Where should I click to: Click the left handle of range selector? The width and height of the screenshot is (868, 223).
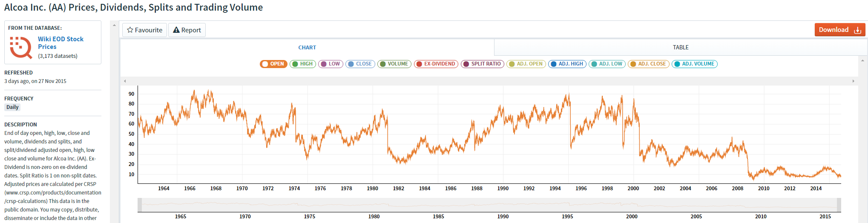pyautogui.click(x=140, y=205)
